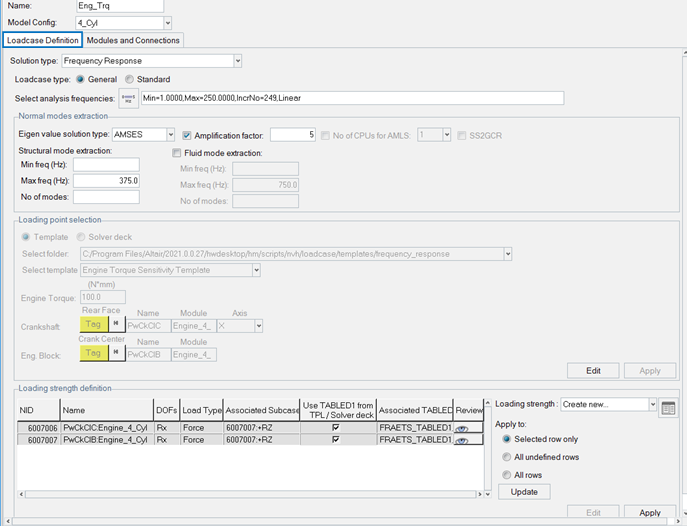
Task: Open the analysis frequencies selector icon
Action: [128, 98]
